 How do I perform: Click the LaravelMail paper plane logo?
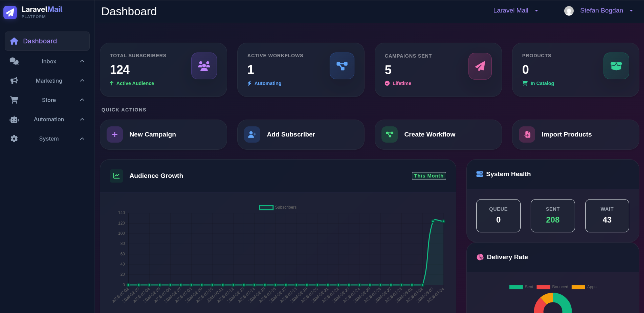coord(10,12)
